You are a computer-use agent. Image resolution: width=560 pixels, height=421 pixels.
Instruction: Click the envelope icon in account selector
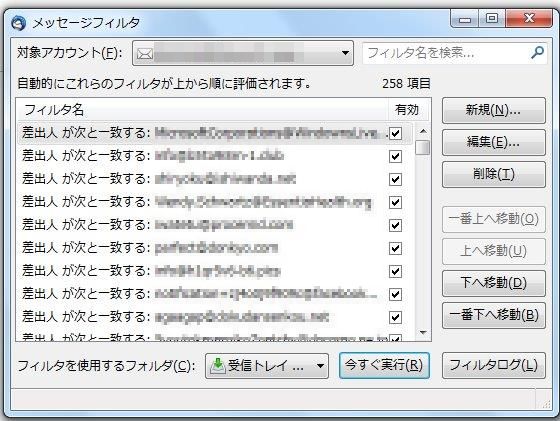pyautogui.click(x=145, y=54)
